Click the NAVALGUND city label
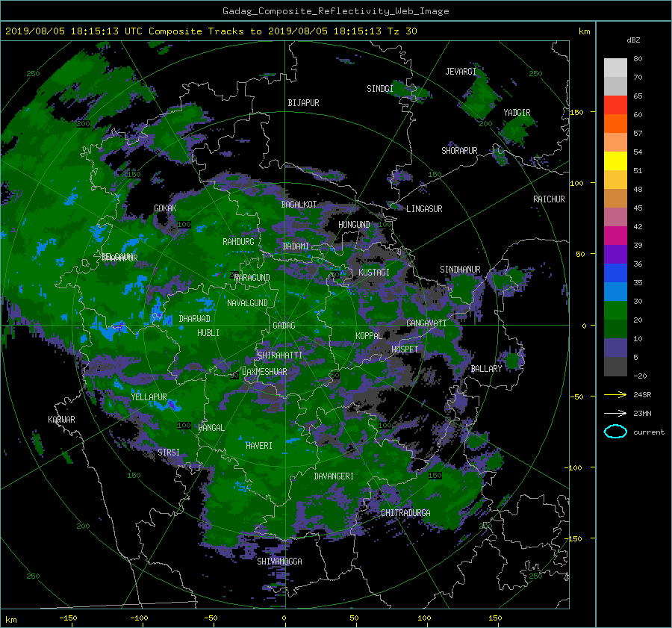This screenshot has width=672, height=628. pos(247,303)
